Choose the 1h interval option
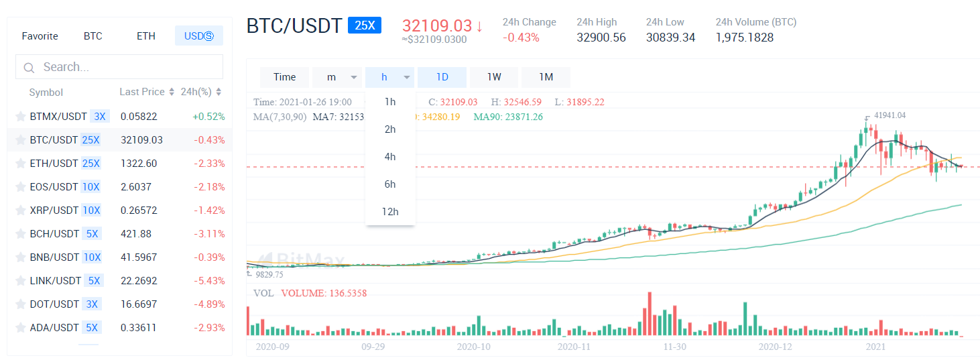The height and width of the screenshot is (358, 980). click(x=390, y=102)
